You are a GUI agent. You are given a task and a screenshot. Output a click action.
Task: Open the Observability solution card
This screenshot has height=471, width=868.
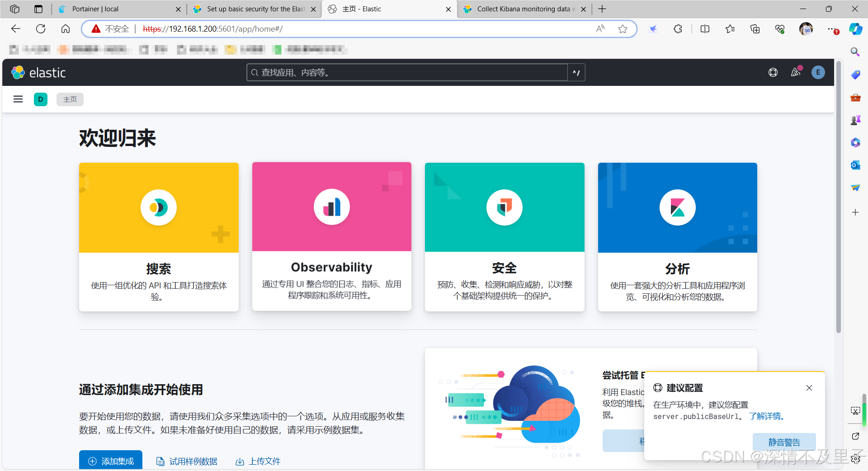tap(332, 237)
